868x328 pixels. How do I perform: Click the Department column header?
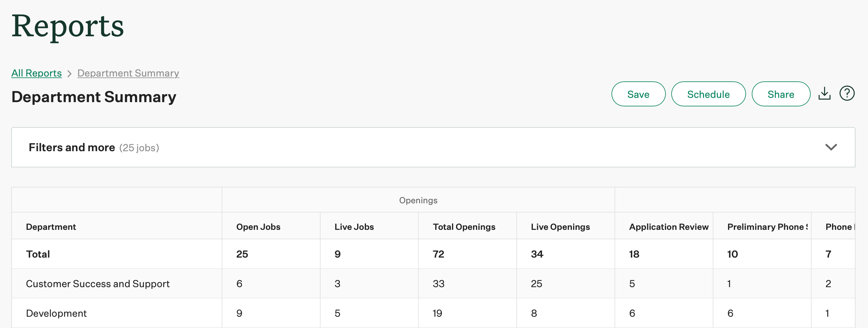(x=51, y=226)
